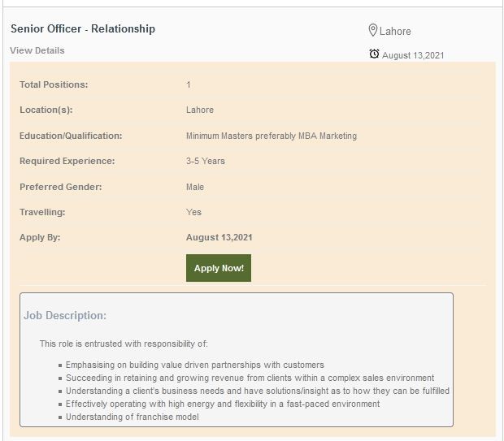504x441 pixels.
Task: Click the Senior Officer - Relationship job title
Action: click(x=83, y=28)
